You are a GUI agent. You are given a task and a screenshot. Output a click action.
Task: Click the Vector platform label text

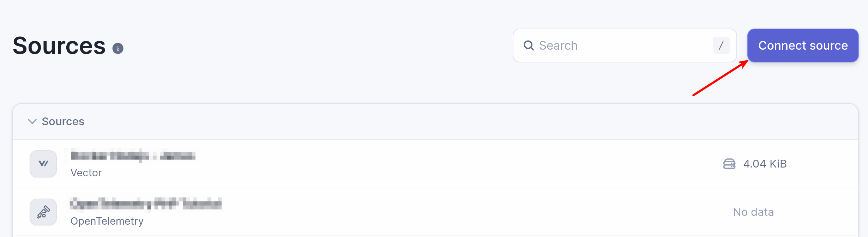coord(86,173)
